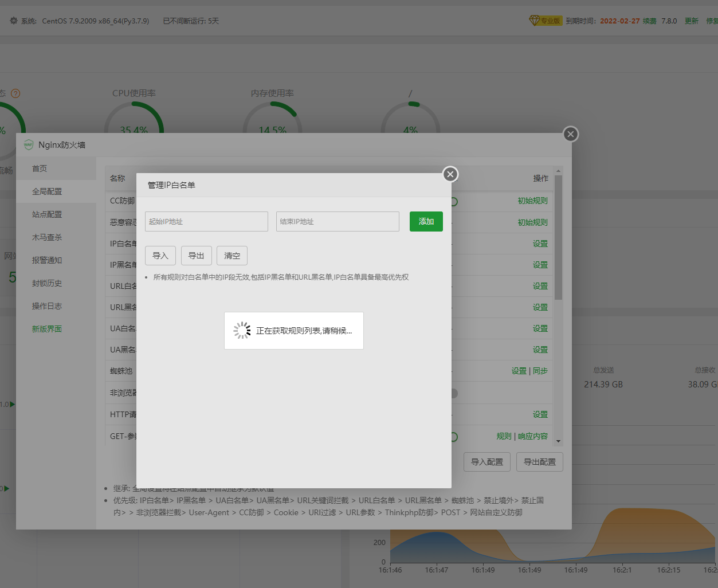Image resolution: width=718 pixels, height=588 pixels.
Task: Open 封锁历史 in the sidebar
Action: click(x=56, y=283)
